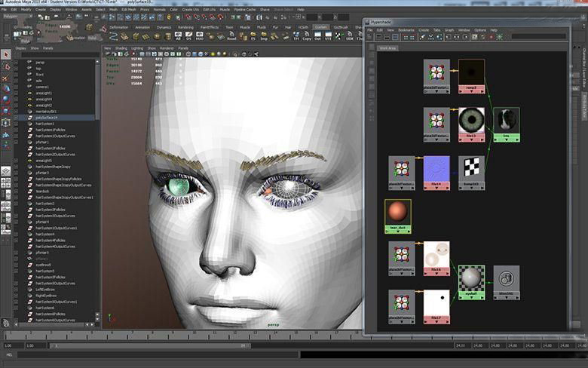Open Hypershade Bookmarks menu
Viewport: 588px width, 368px height.
click(x=406, y=30)
